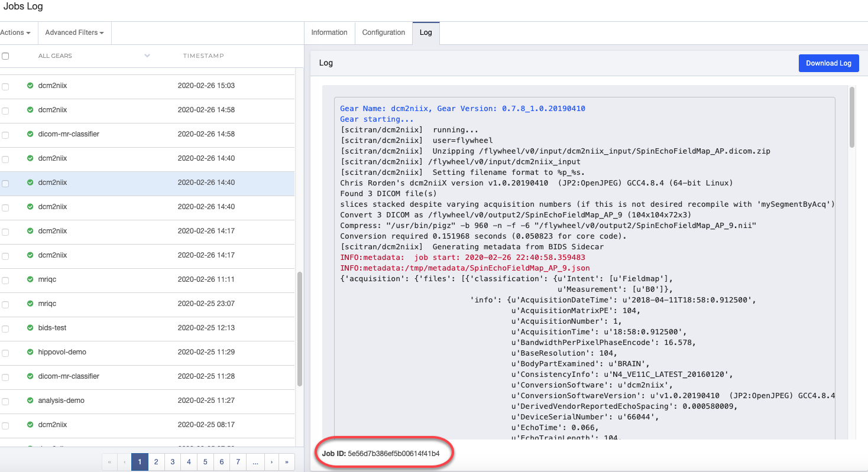Select the analysis-demo job row
The height and width of the screenshot is (472, 868).
(x=147, y=401)
